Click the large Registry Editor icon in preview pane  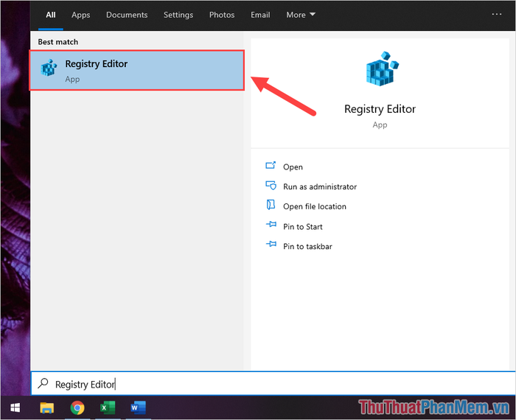coord(382,69)
